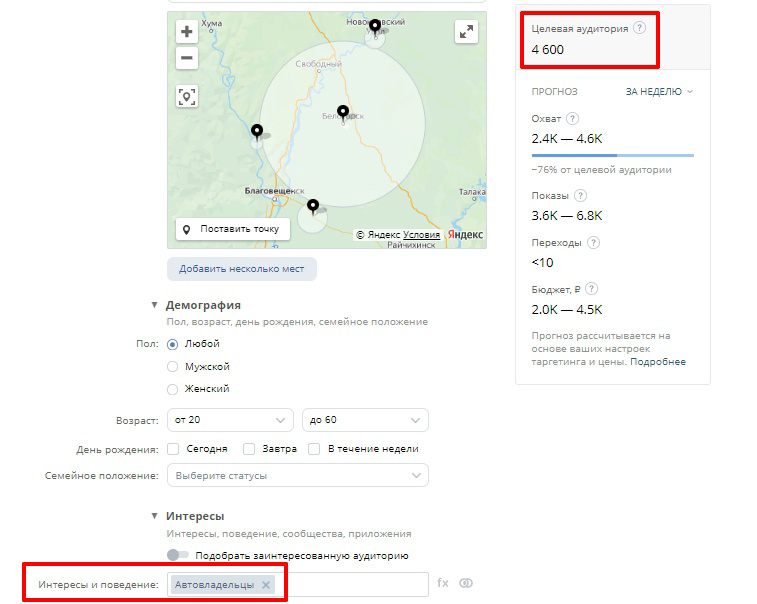Select Любой gender option
The image size is (757, 604).
pos(172,345)
